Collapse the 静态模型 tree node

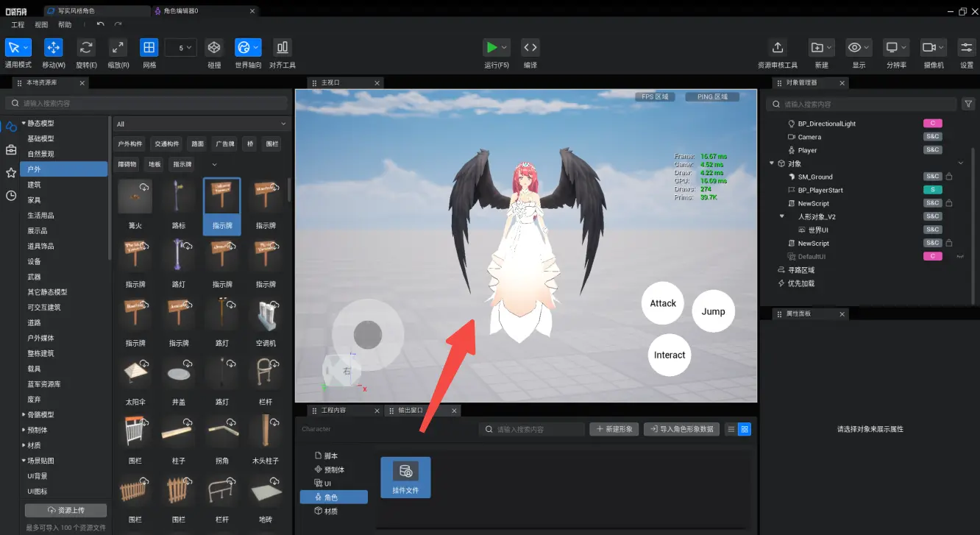coord(24,123)
